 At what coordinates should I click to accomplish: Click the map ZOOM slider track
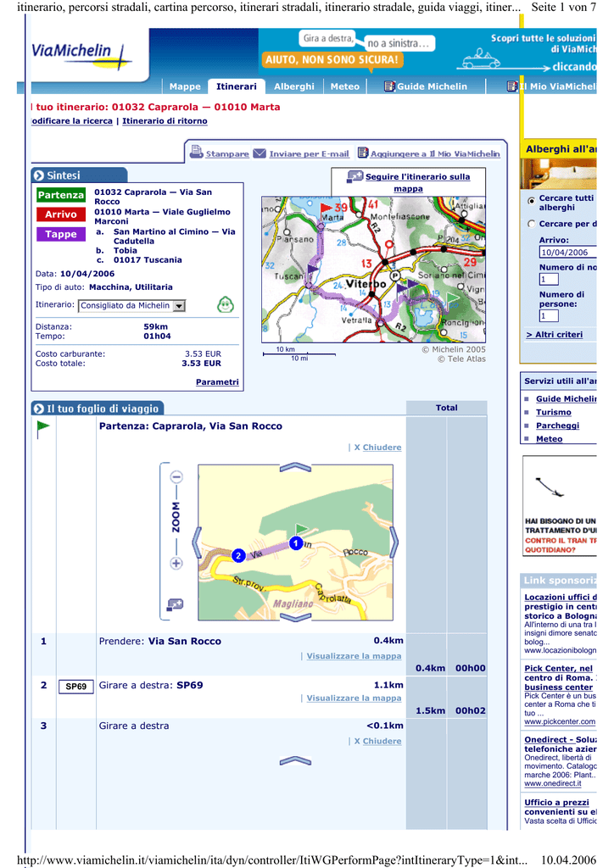(x=176, y=520)
